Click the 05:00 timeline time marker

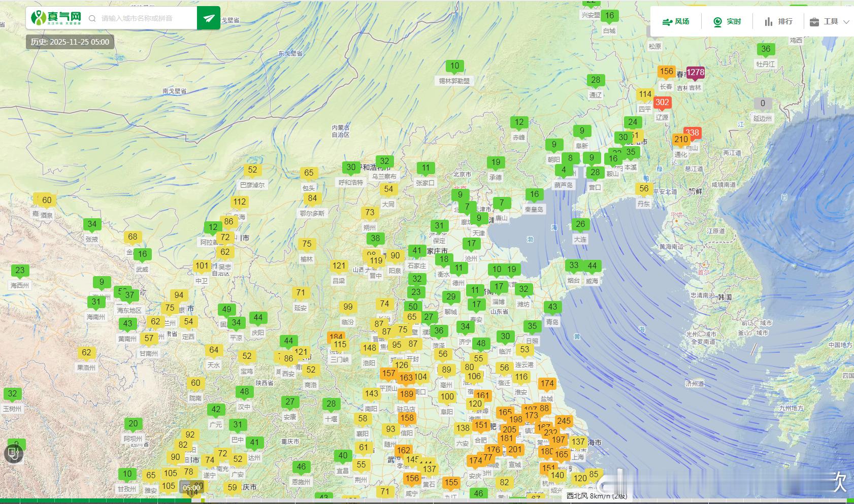tap(191, 488)
